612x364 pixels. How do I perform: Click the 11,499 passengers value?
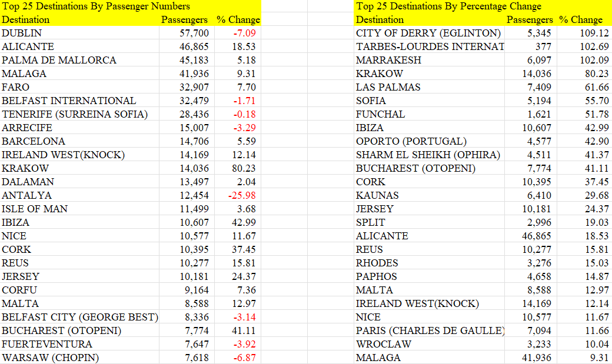[194, 209]
